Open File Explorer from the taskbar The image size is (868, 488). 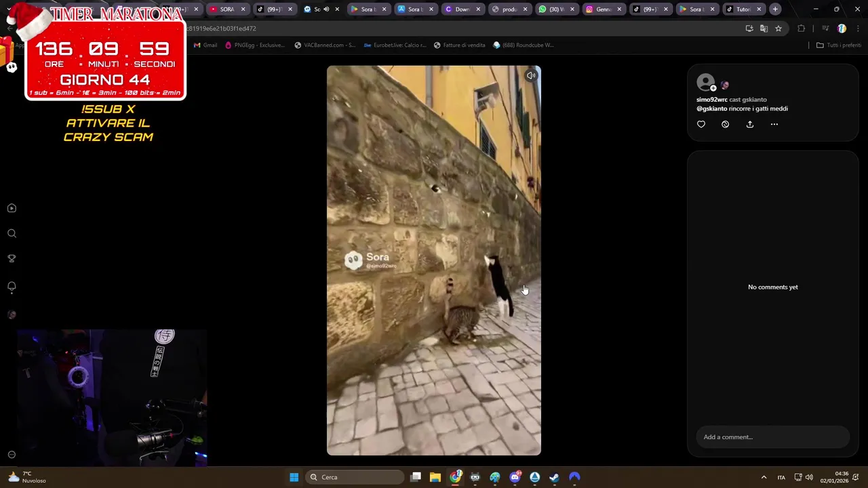[x=435, y=477]
